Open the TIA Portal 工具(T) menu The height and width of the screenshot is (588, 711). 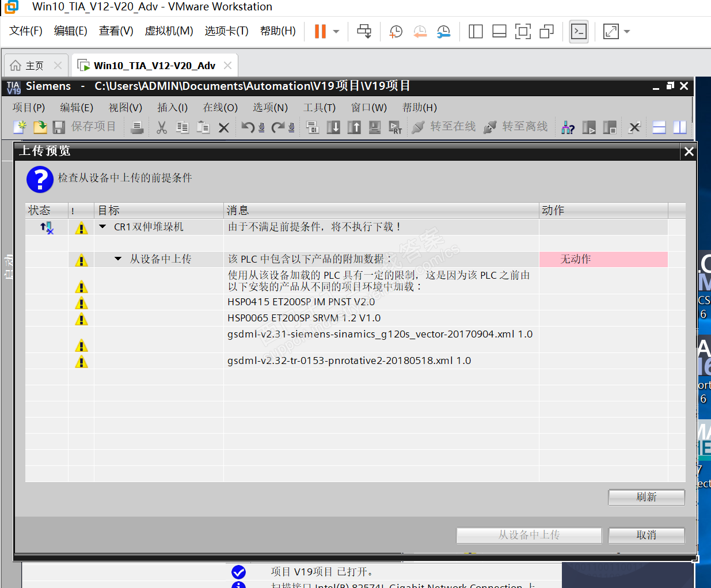pyautogui.click(x=320, y=108)
